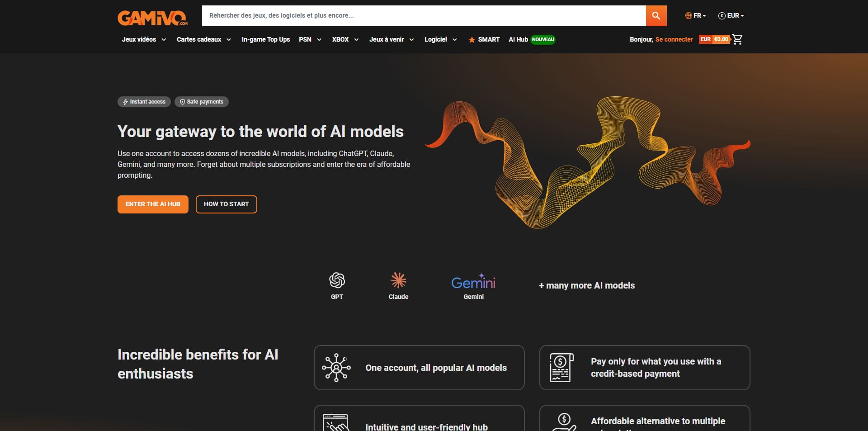Viewport: 868px width, 431px height.
Task: Select the GPT model icon
Action: pyautogui.click(x=337, y=280)
